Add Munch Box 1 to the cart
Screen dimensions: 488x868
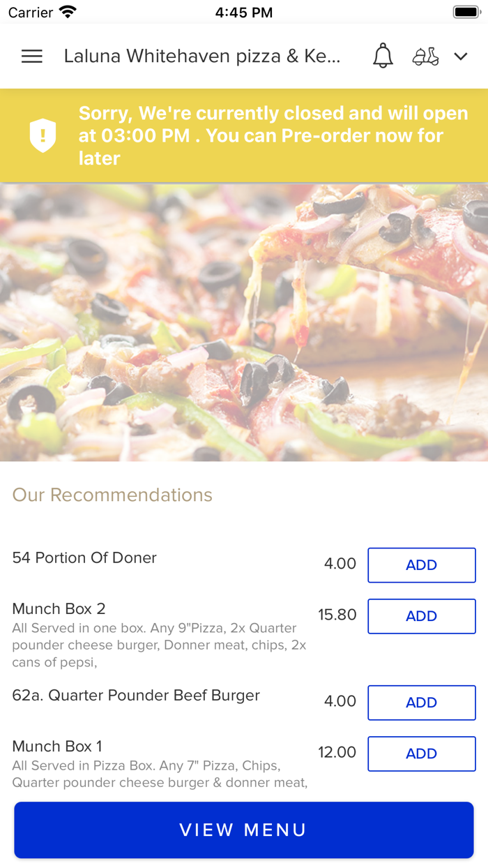pos(421,754)
